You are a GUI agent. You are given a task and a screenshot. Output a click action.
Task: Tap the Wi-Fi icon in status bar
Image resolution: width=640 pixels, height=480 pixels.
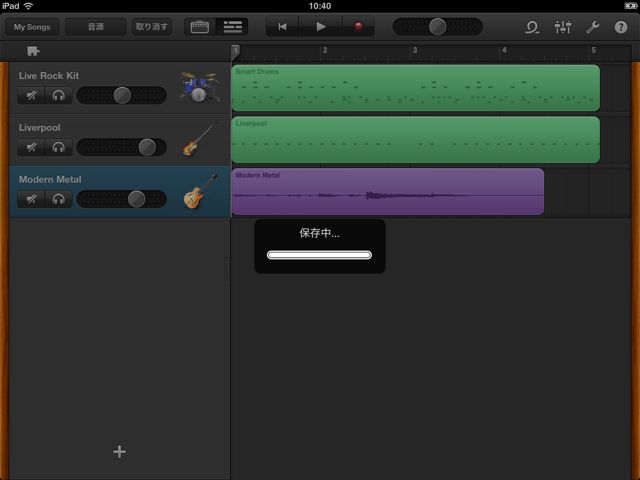tap(28, 6)
